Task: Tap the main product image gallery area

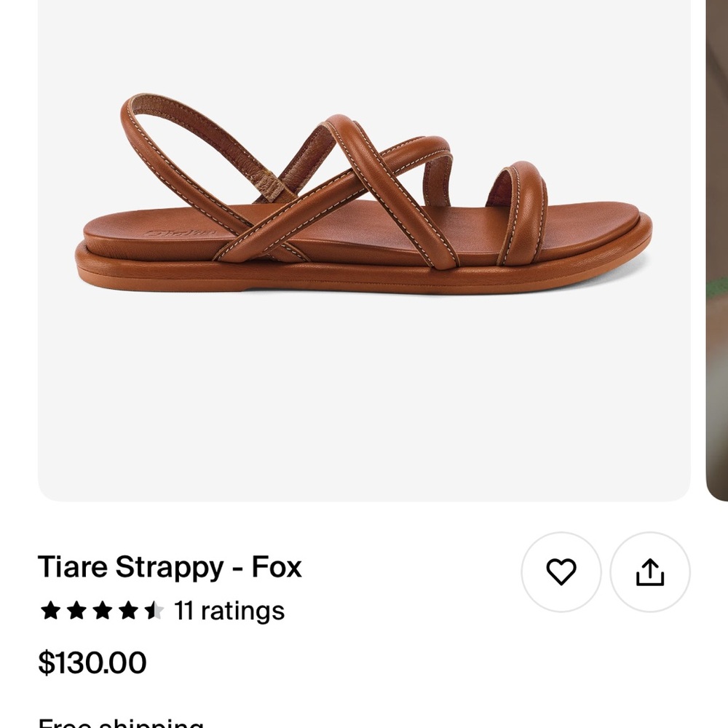Action: pyautogui.click(x=364, y=248)
